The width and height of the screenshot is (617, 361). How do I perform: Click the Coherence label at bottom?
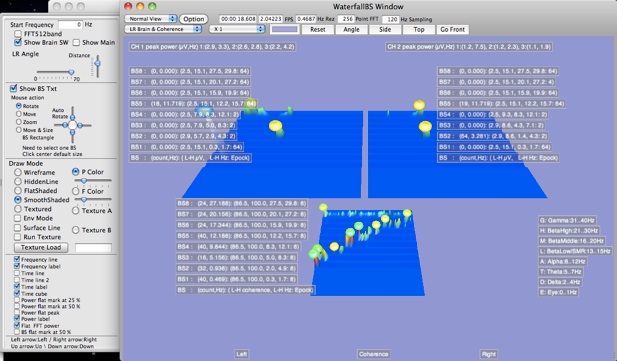coord(373,354)
